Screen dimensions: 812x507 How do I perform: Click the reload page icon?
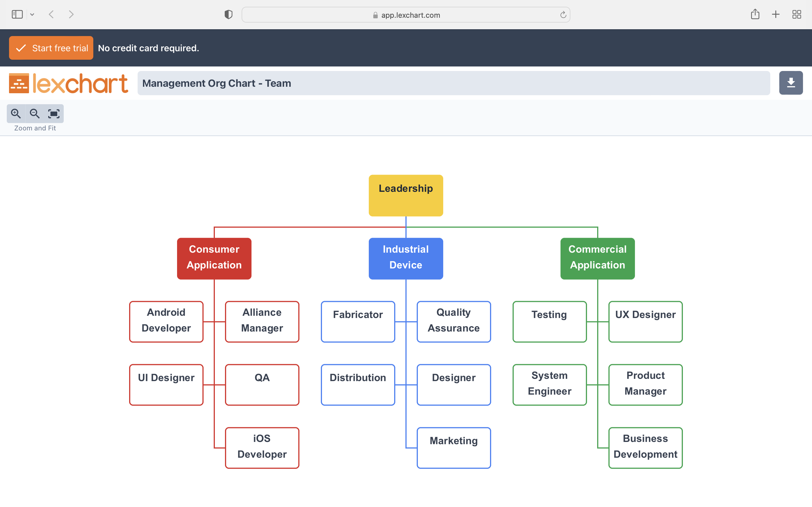(563, 14)
